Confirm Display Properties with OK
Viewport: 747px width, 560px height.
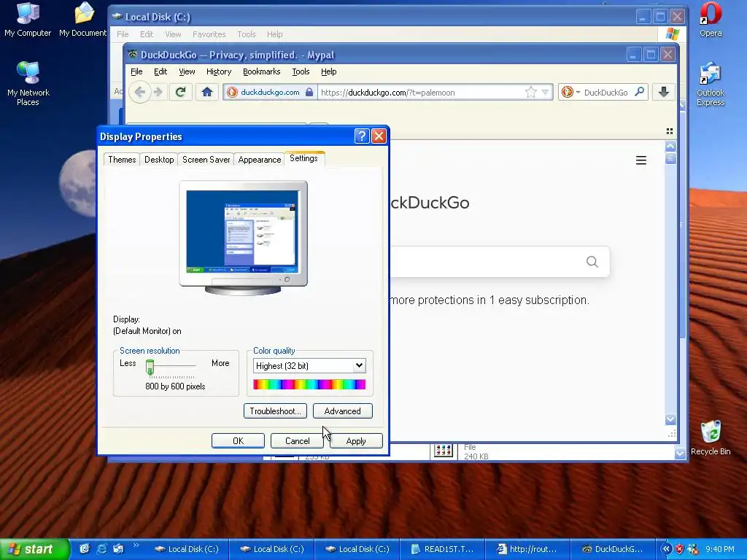[x=239, y=441]
